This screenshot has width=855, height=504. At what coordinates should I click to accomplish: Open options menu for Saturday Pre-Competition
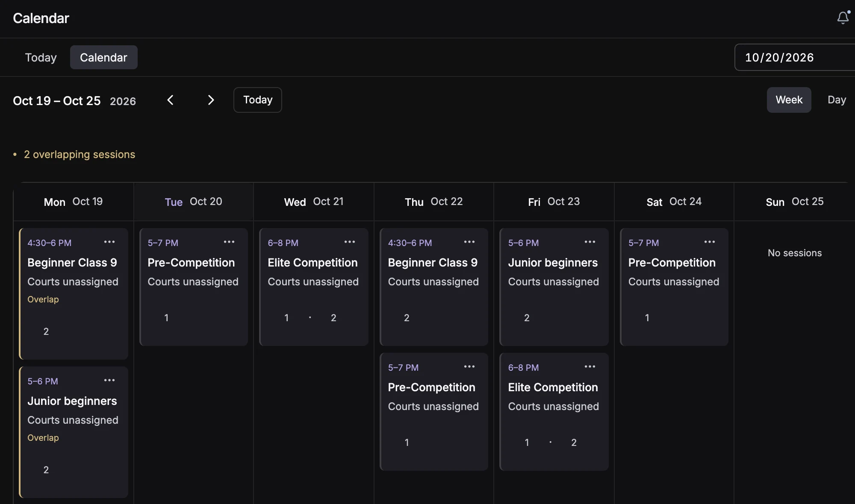pos(710,242)
